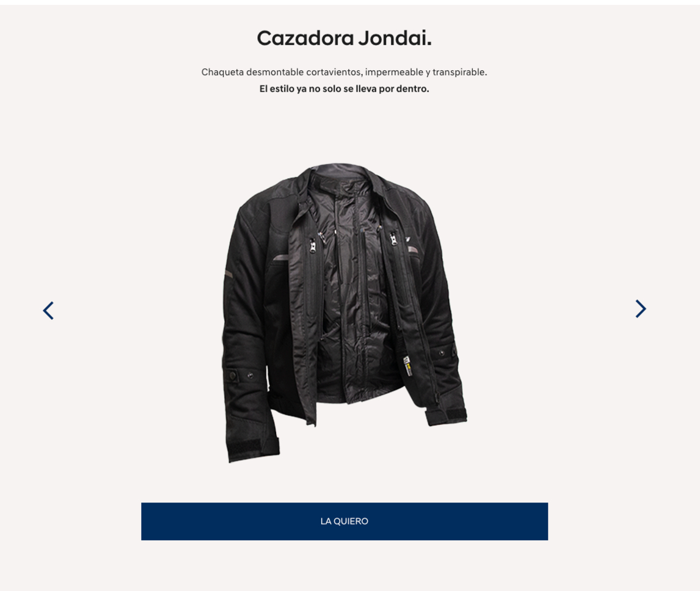Go to previous slide with left chevron
This screenshot has height=591, width=700.
click(x=48, y=311)
